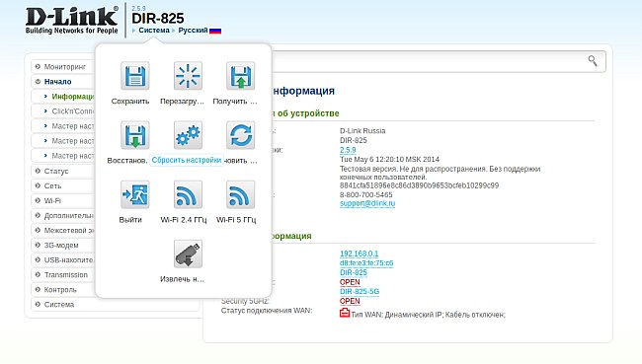The height and width of the screenshot is (364, 642).
Task: Click the Сбросить настройки gears icon
Action: pyautogui.click(x=188, y=135)
